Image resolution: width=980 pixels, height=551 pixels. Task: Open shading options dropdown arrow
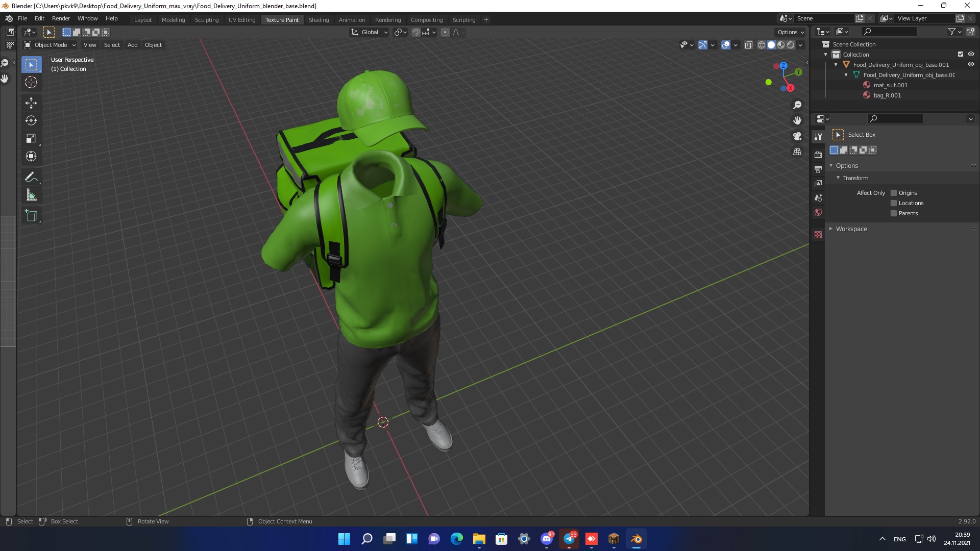click(x=801, y=45)
